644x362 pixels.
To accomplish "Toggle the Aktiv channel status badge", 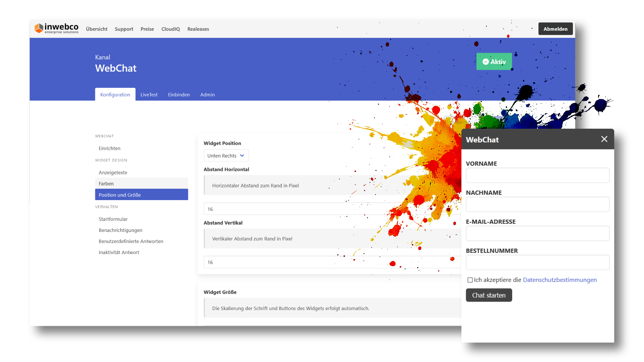I will [x=494, y=61].
